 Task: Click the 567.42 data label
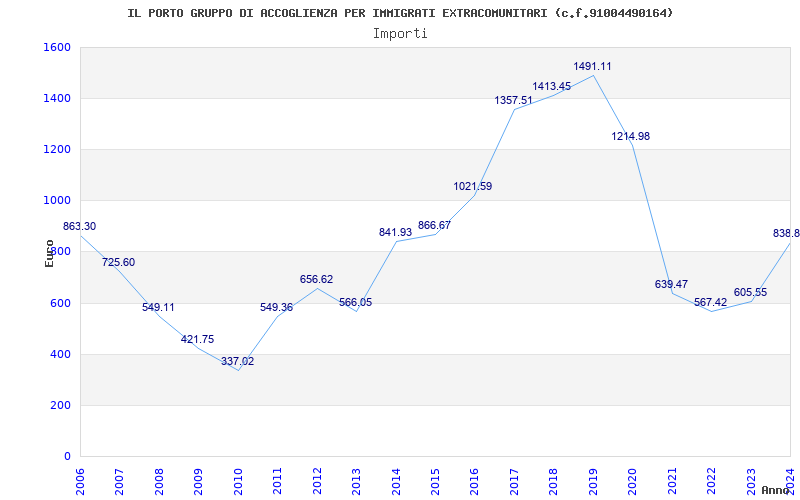point(710,302)
